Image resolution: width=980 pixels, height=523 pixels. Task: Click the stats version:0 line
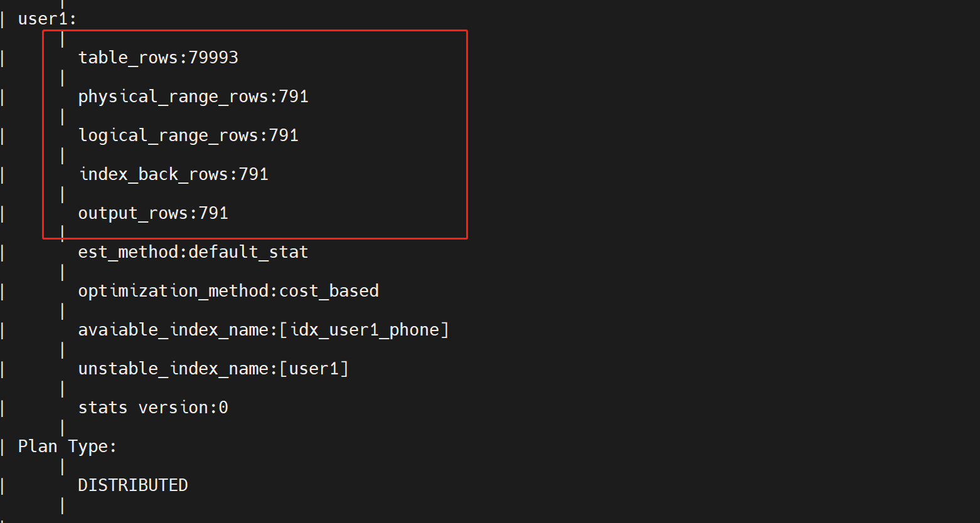[x=153, y=408]
